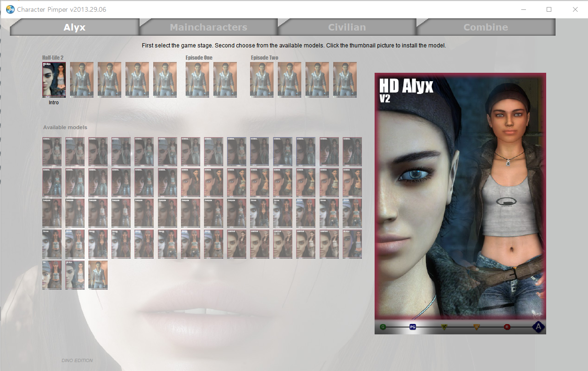
Task: Select the third Half-Life 2 stage thumbnail
Action: (110, 79)
